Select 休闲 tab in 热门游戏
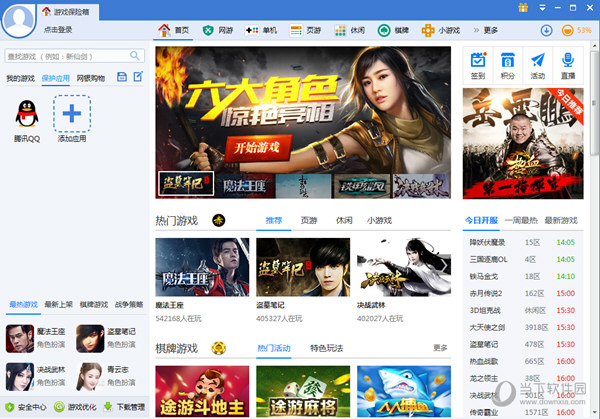 (x=344, y=220)
